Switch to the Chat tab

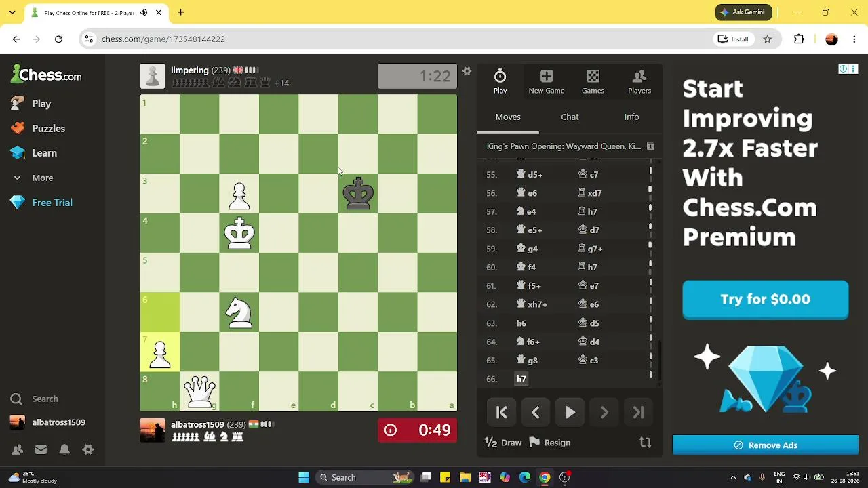tap(570, 117)
